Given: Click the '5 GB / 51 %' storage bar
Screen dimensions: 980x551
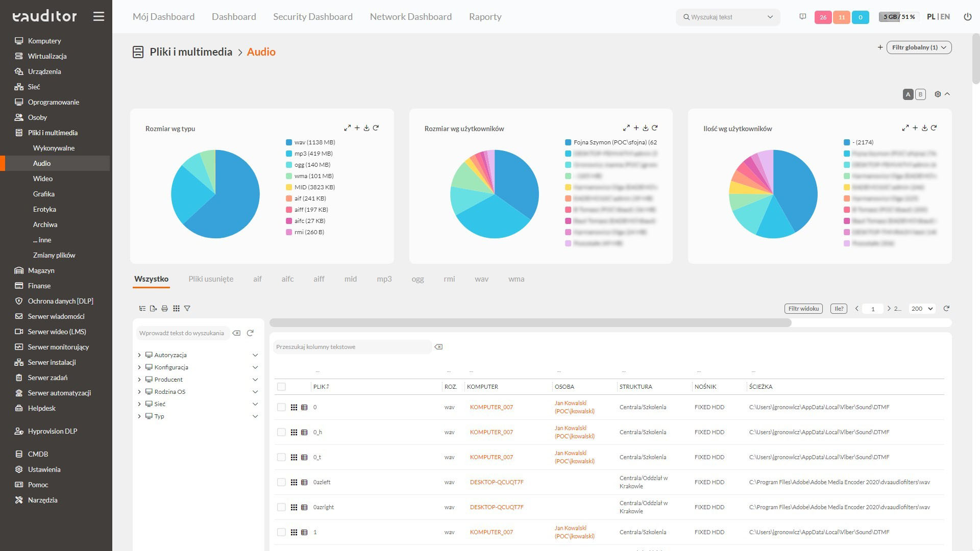Looking at the screenshot, I should click(899, 17).
